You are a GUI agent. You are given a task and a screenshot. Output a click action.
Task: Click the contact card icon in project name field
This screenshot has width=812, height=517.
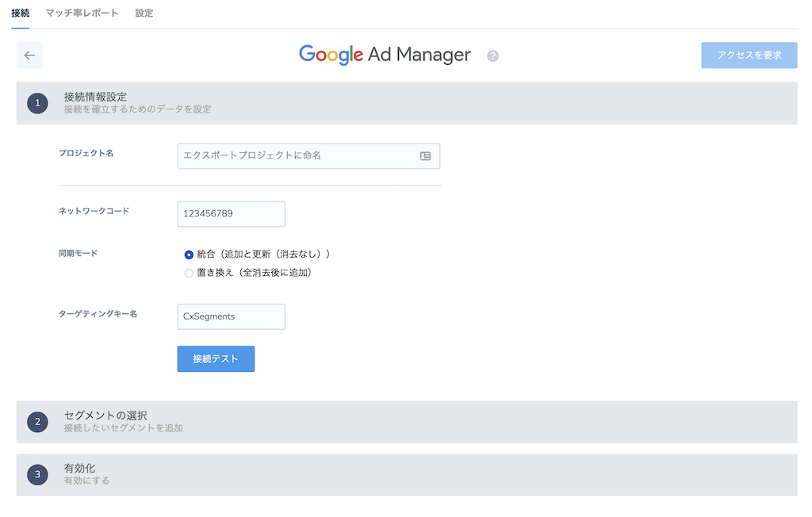[425, 156]
